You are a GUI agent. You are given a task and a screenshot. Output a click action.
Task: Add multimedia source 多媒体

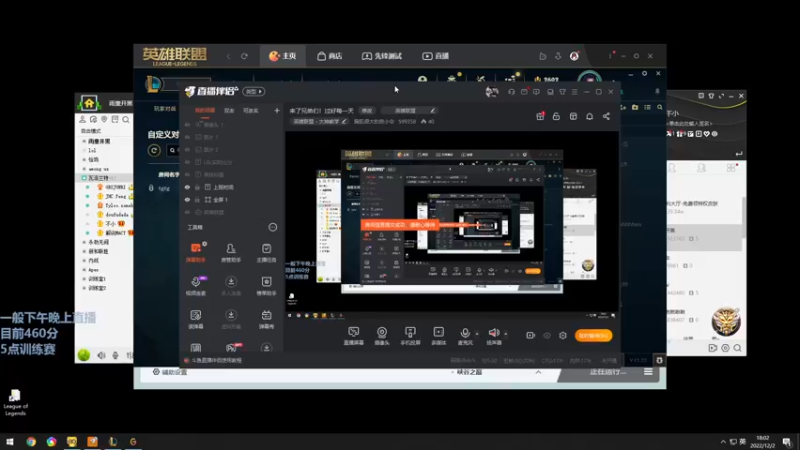(x=438, y=336)
